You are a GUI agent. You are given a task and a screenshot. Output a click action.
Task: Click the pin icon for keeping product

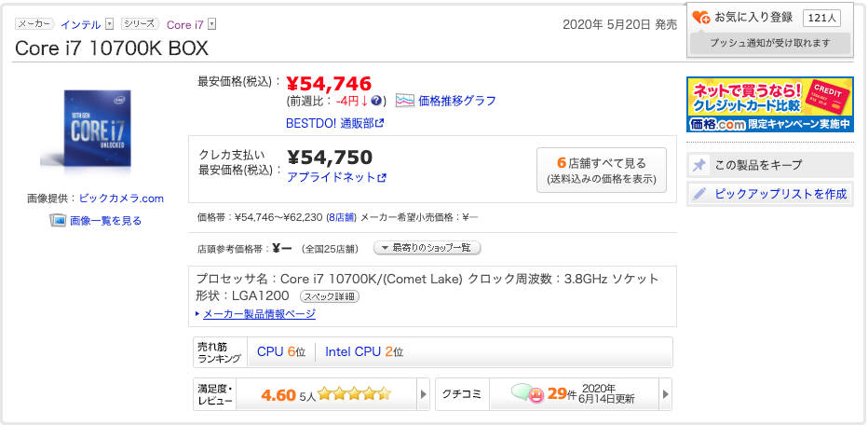coord(699,165)
